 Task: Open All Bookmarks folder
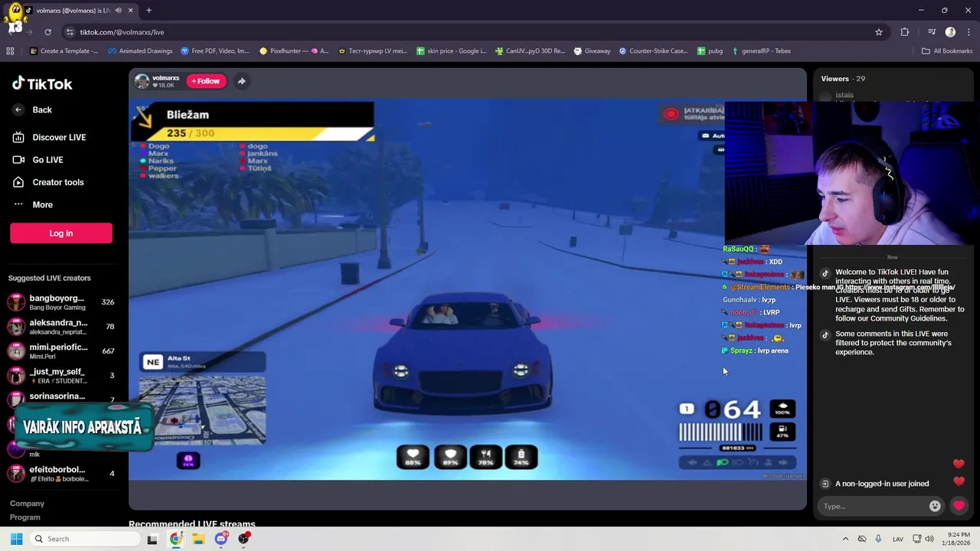[x=947, y=51]
